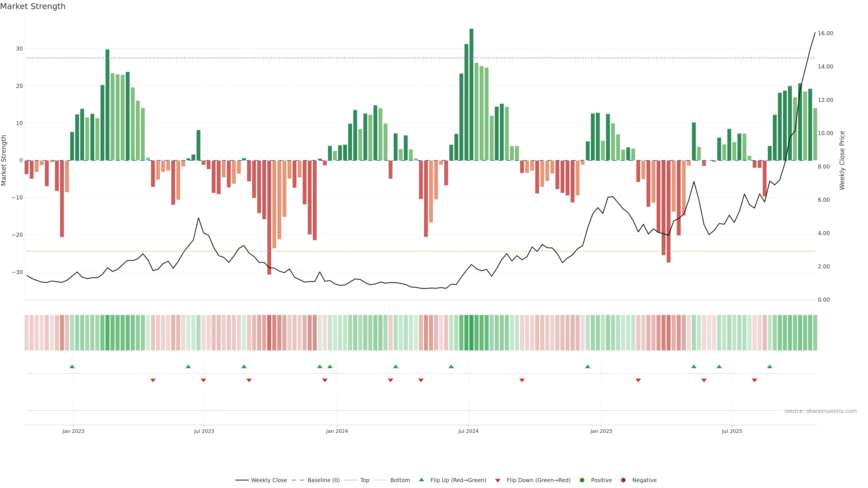Image resolution: width=868 pixels, height=488 pixels.
Task: Click the darkest green heatmap cell near Jul 2024
Action: (x=471, y=333)
